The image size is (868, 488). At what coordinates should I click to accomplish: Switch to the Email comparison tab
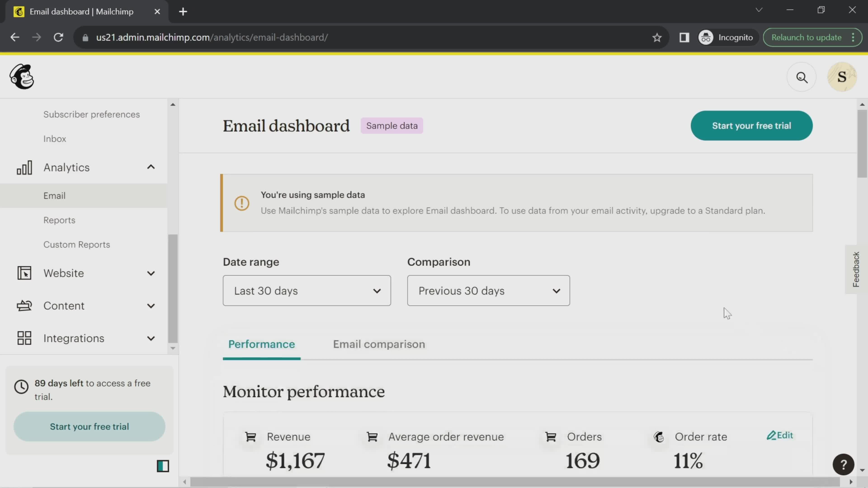click(x=378, y=344)
